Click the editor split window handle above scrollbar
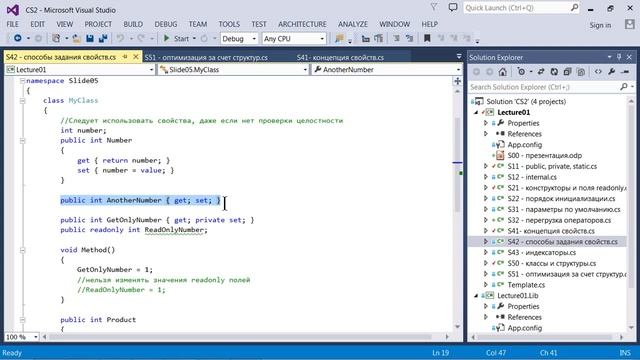This screenshot has width=640, height=360. [458, 81]
